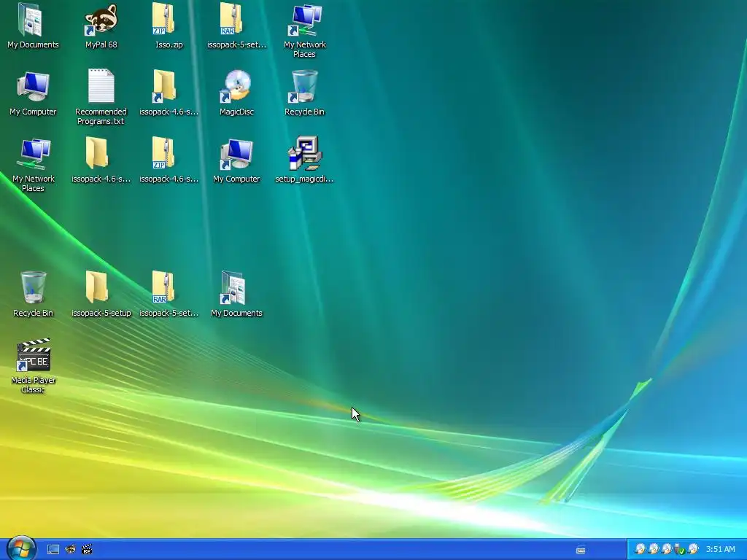The image size is (747, 560).
Task: Launch MPC-BE from Quick Launch bar
Action: [x=87, y=550]
